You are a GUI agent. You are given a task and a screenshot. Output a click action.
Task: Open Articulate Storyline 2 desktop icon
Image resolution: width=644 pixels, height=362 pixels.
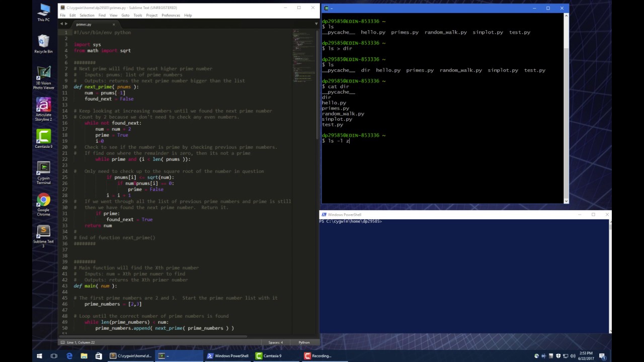(43, 109)
